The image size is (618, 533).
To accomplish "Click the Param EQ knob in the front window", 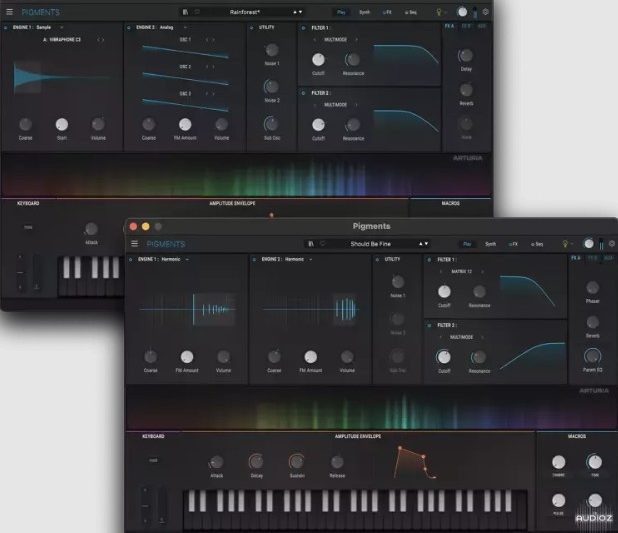I will [592, 356].
